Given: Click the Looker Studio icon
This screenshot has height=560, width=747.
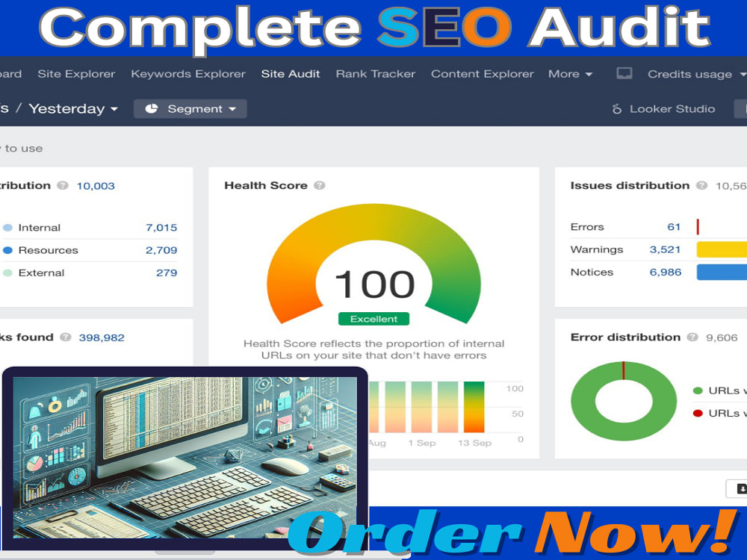Looking at the screenshot, I should [x=616, y=109].
